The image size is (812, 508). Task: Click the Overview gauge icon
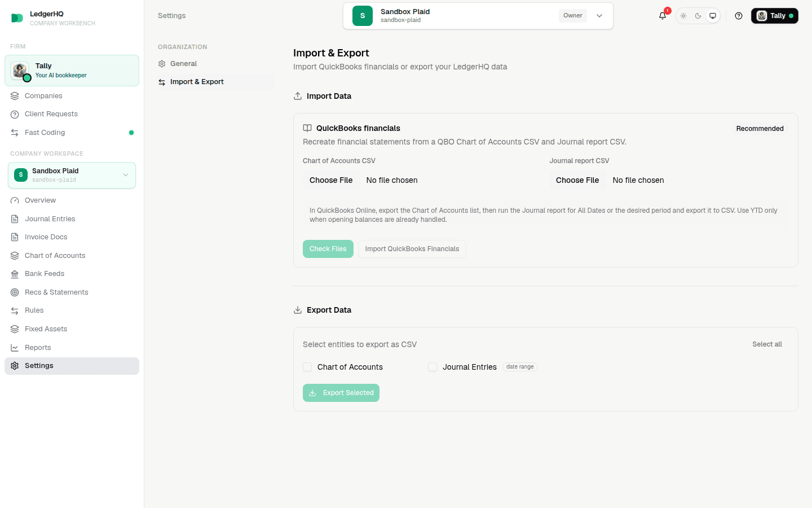click(x=15, y=200)
